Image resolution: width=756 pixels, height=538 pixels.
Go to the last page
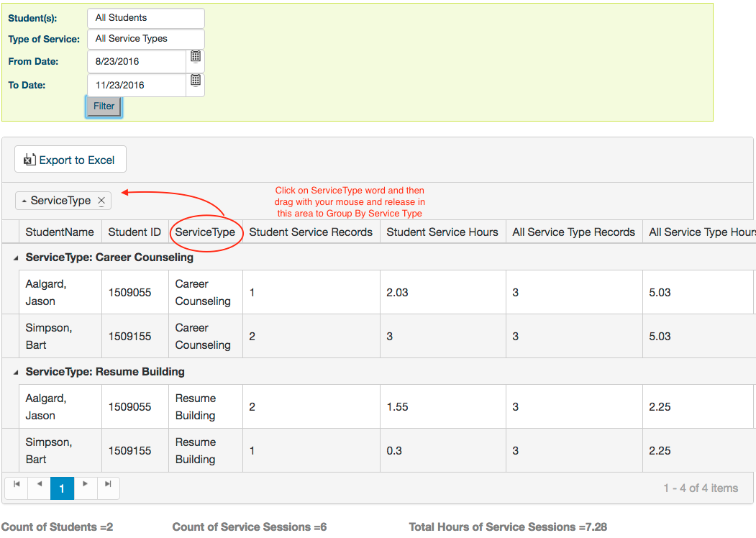(x=108, y=485)
